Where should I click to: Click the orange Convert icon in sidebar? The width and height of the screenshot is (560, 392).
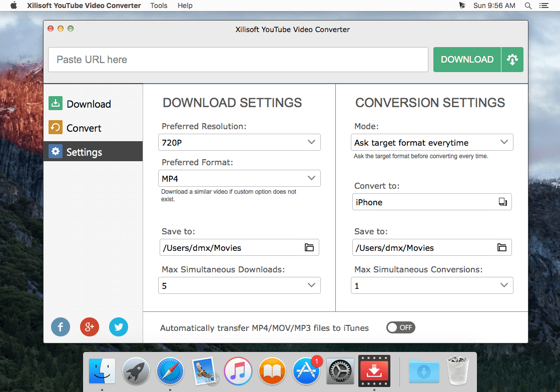[x=56, y=127]
